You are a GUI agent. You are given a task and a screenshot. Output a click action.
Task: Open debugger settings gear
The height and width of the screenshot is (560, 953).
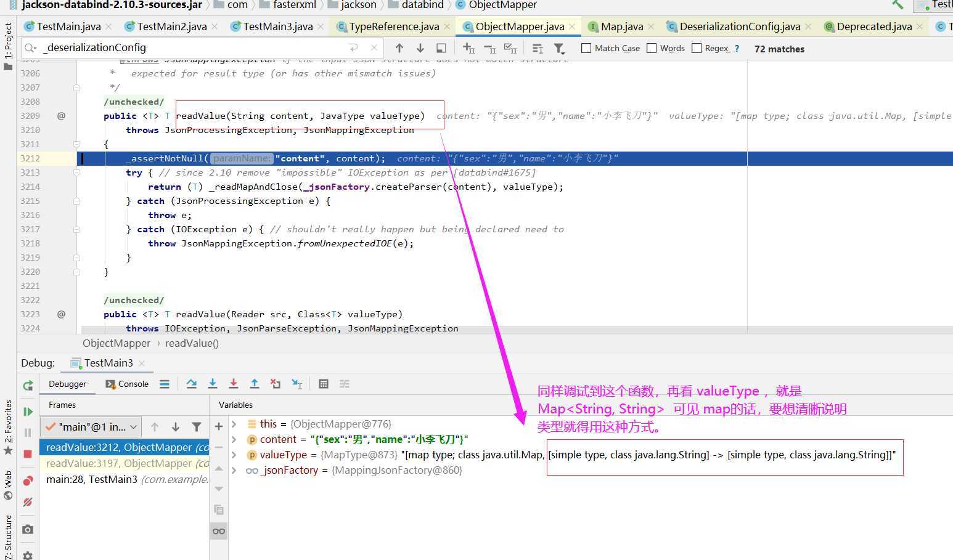28,554
